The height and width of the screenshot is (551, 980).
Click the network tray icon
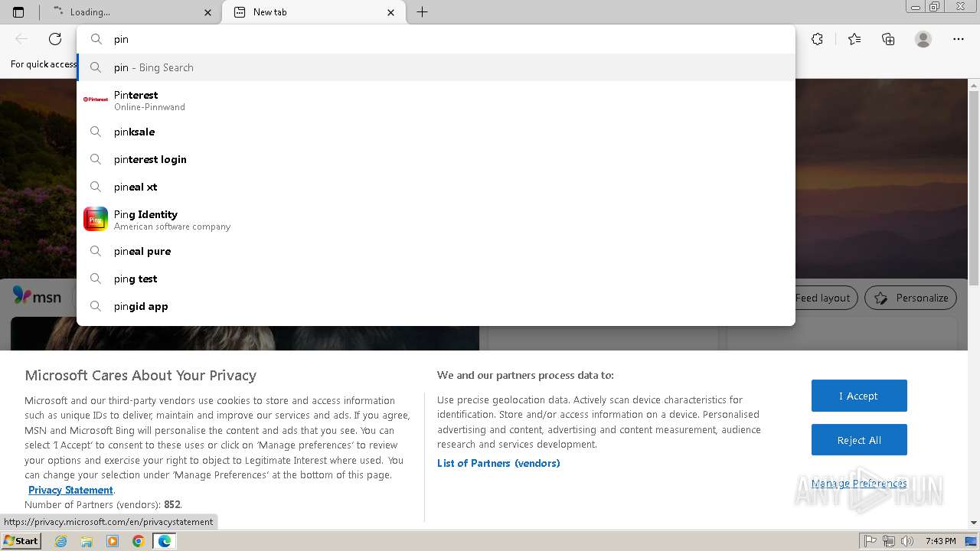889,541
